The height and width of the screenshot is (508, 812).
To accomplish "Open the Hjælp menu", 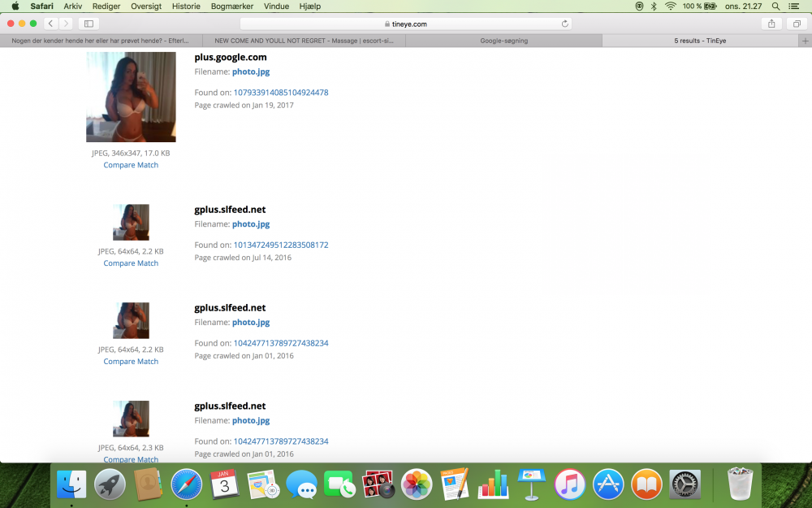I will click(309, 7).
